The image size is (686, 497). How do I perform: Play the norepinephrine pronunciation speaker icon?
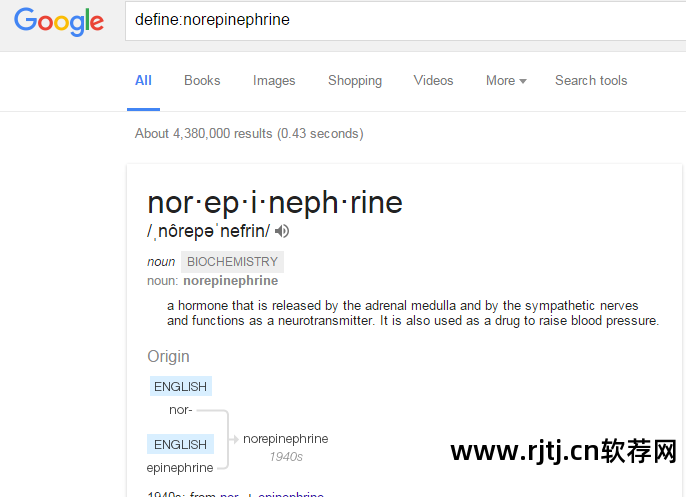[x=282, y=231]
